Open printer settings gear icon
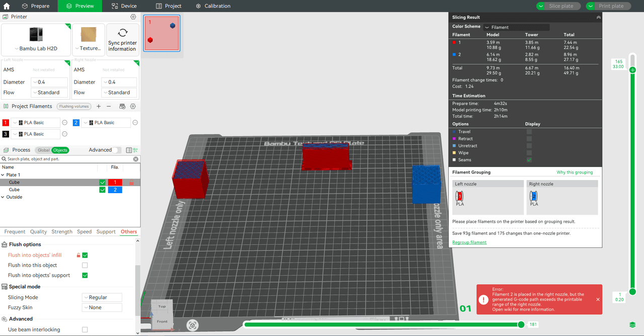This screenshot has height=336, width=644. [133, 17]
